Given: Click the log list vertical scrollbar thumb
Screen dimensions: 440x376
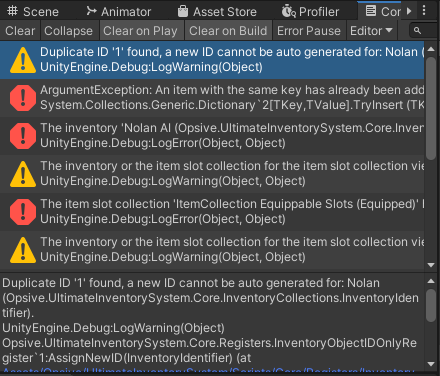Looking at the screenshot, I should 431,108.
